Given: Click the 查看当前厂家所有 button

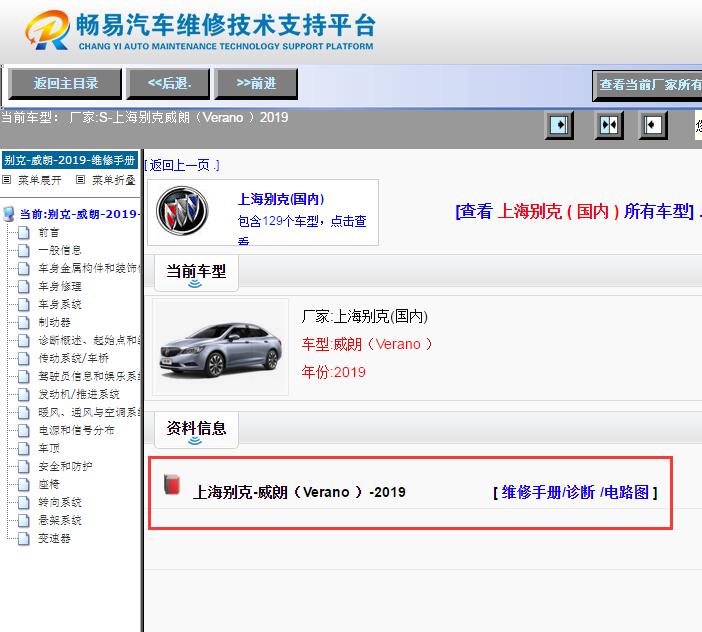Looking at the screenshot, I should pyautogui.click(x=648, y=85).
